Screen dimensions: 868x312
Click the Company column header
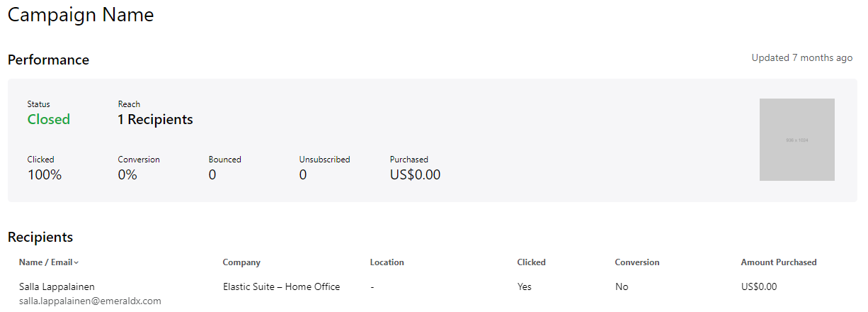[x=241, y=262]
